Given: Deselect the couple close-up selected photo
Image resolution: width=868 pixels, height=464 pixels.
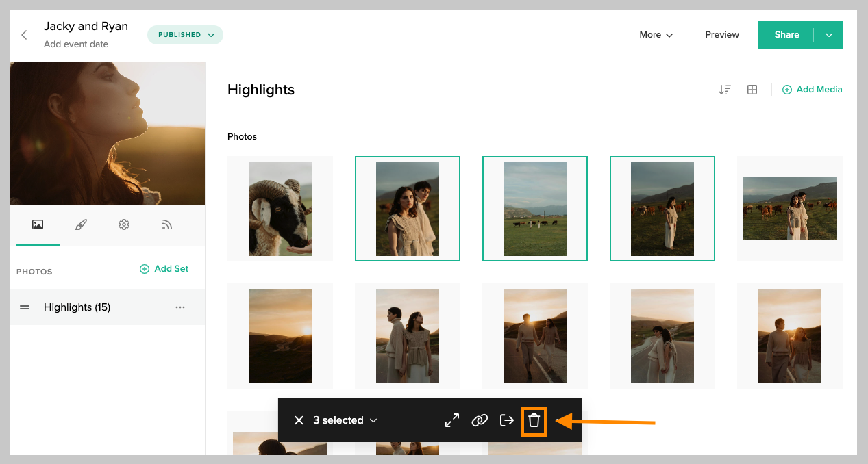Looking at the screenshot, I should (408, 209).
